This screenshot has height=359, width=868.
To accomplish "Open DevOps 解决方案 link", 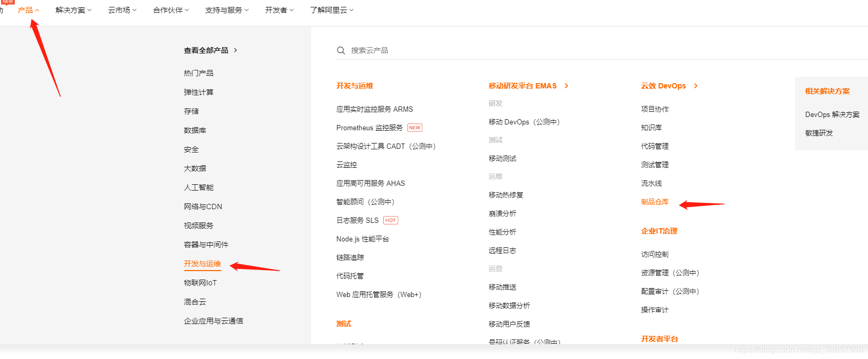I will point(832,114).
